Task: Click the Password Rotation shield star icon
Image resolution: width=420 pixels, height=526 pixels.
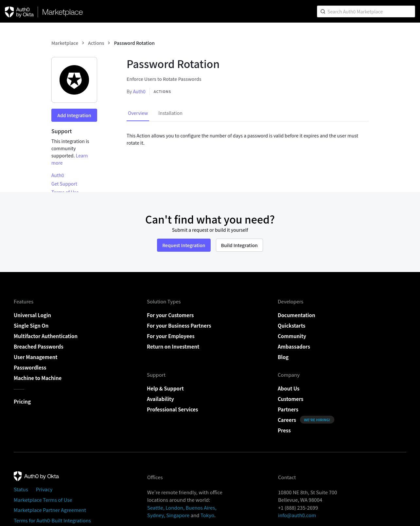Action: pyautogui.click(x=74, y=80)
